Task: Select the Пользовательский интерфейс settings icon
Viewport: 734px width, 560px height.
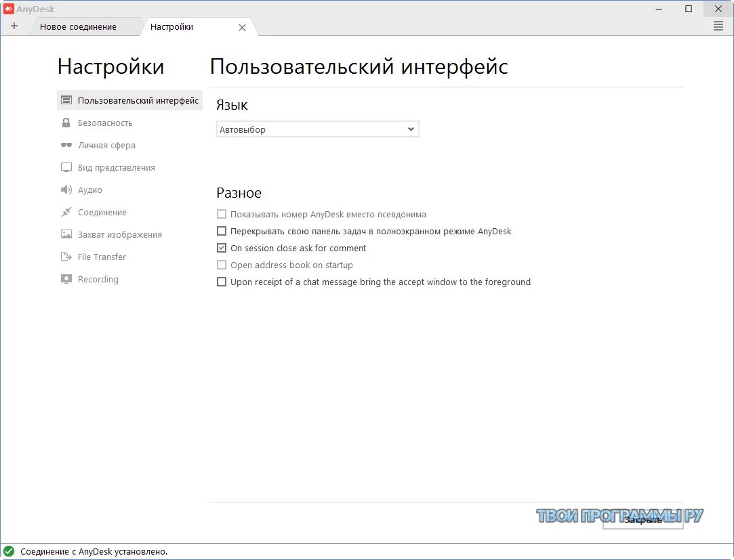Action: [66, 100]
